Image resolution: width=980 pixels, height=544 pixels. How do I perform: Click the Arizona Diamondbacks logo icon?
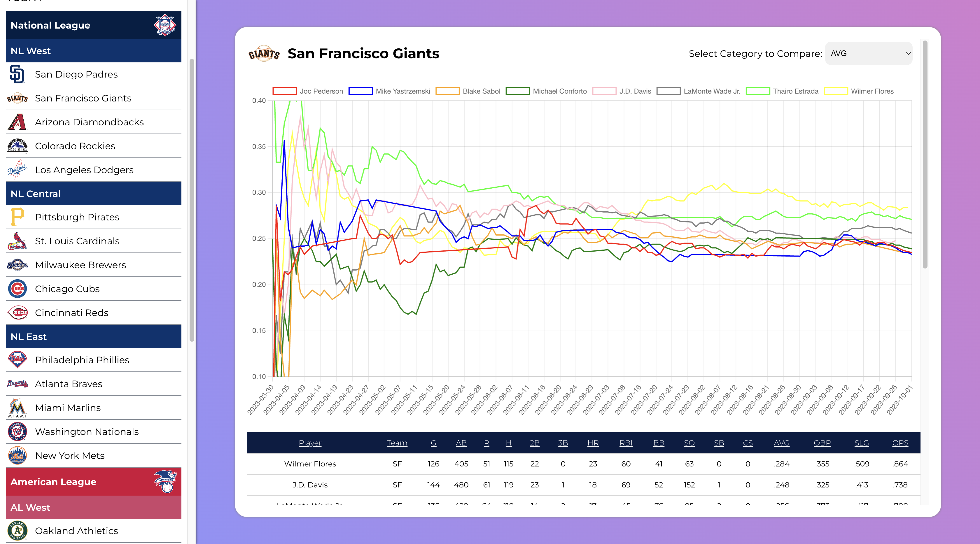17,122
